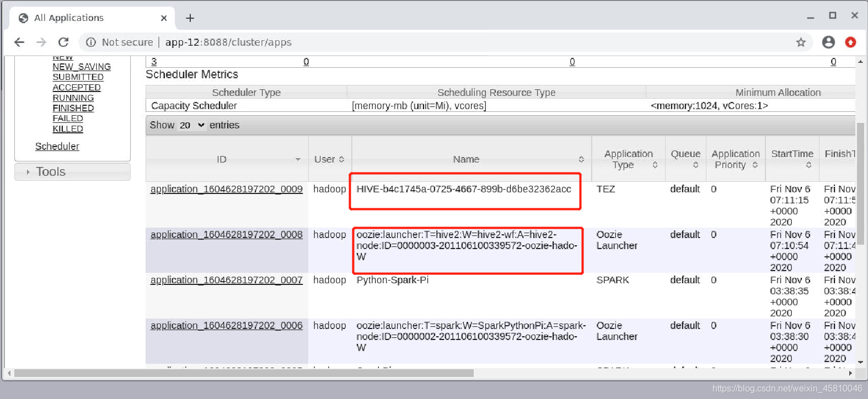Reload the page with the refresh icon

point(63,42)
